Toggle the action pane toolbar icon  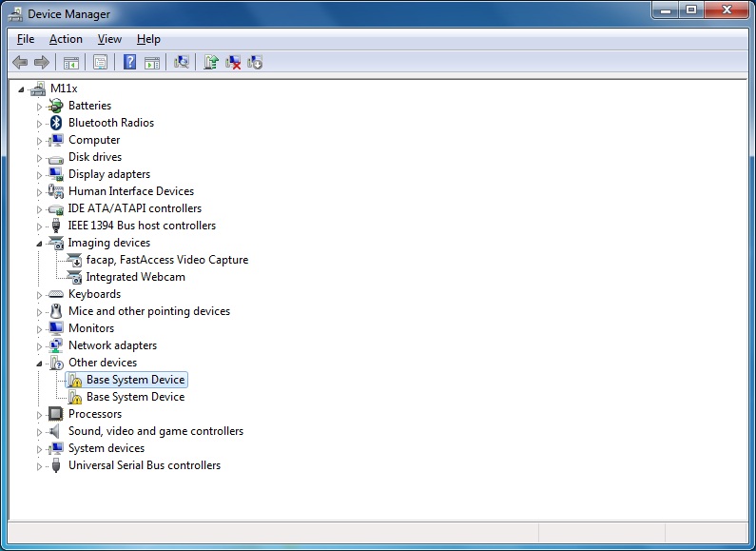pos(152,62)
